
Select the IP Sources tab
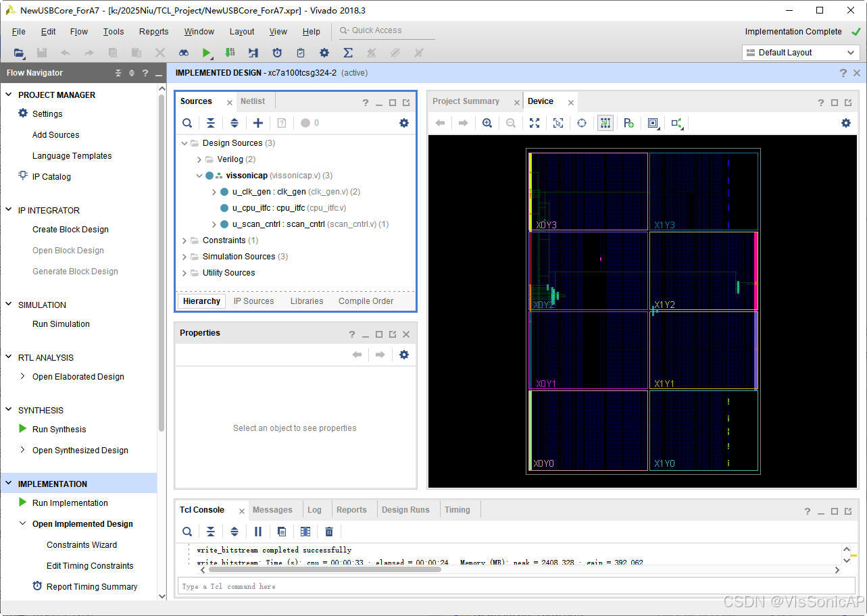[253, 301]
